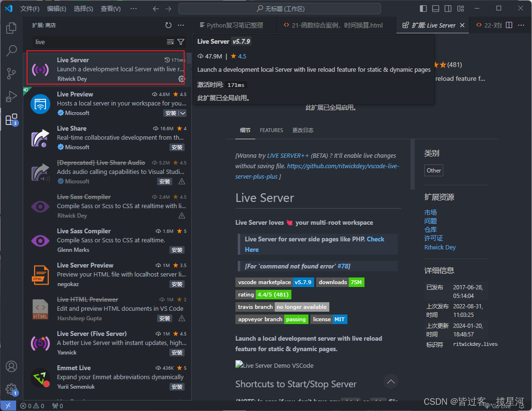Install Live Sass Compiler by Glenn Marks

click(177, 250)
